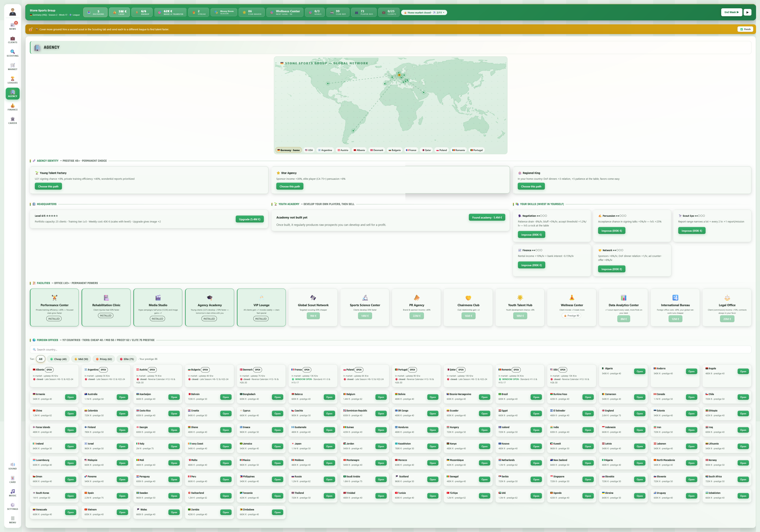Click the Search country field
This screenshot has height=532, width=760.
pos(390,349)
